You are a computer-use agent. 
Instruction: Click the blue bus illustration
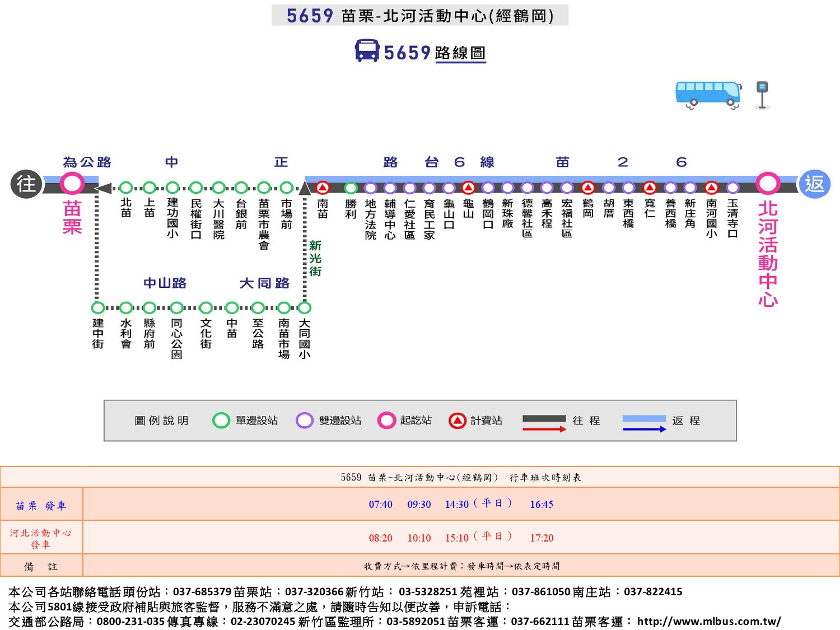708,94
